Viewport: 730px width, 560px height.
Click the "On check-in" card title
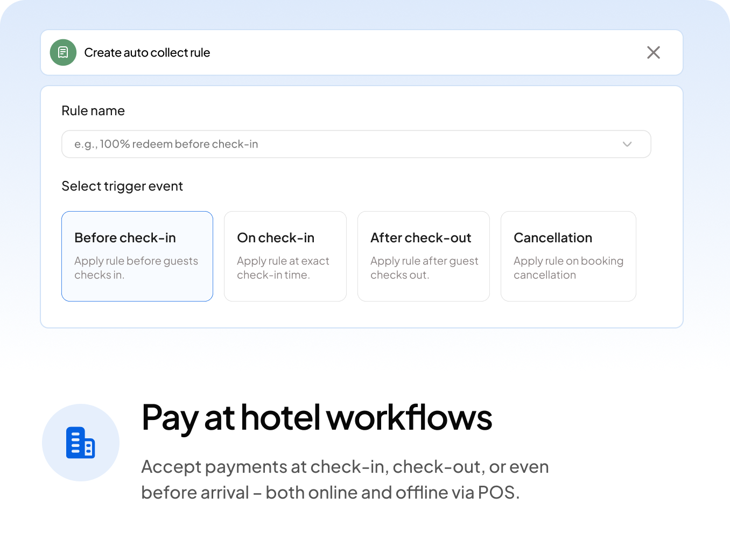point(276,238)
